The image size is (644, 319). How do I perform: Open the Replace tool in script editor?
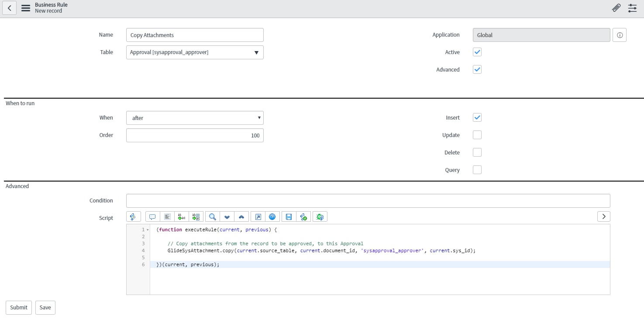point(181,216)
